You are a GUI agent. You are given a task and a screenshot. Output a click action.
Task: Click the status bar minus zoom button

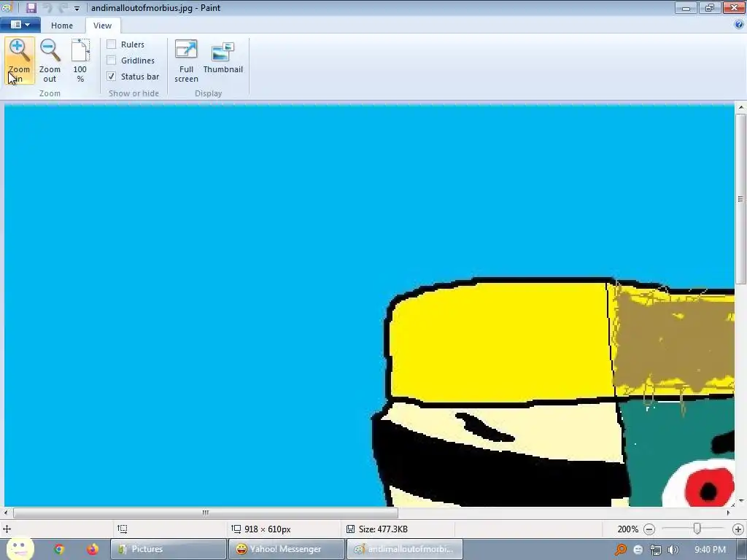pyautogui.click(x=649, y=529)
